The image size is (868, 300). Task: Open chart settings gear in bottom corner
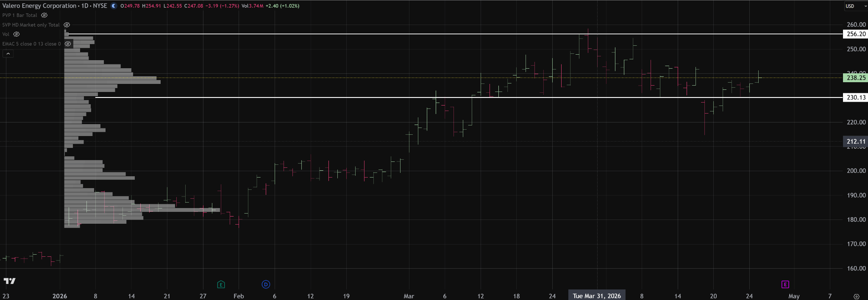(856, 296)
